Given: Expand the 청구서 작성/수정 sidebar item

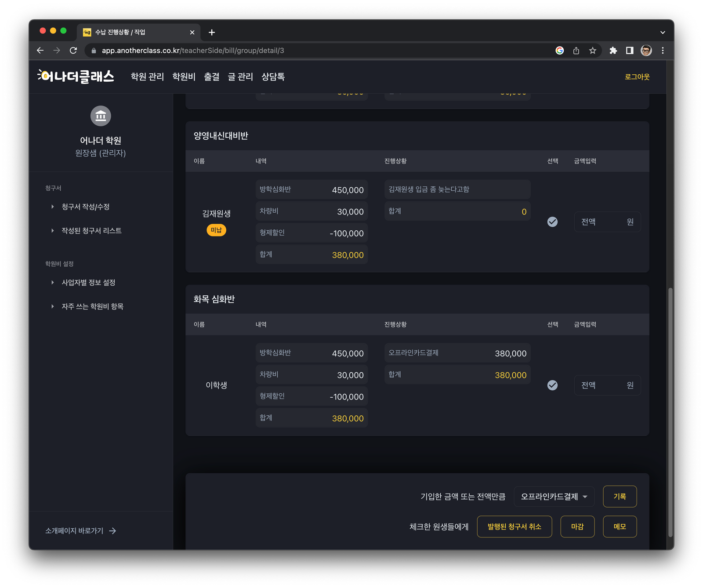Looking at the screenshot, I should click(x=85, y=207).
